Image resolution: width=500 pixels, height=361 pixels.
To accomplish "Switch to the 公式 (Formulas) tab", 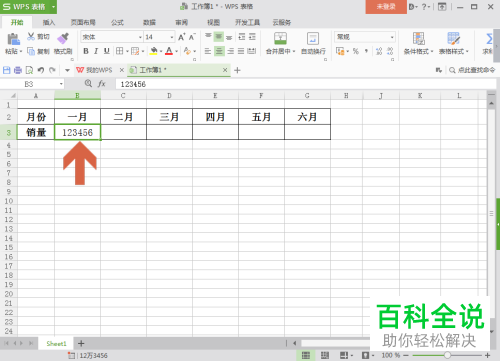I will (117, 22).
